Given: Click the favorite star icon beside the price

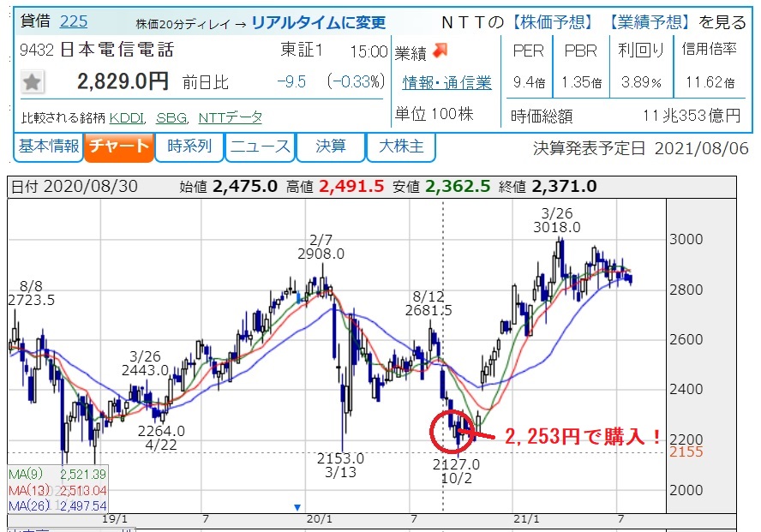Looking at the screenshot, I should pyautogui.click(x=32, y=82).
